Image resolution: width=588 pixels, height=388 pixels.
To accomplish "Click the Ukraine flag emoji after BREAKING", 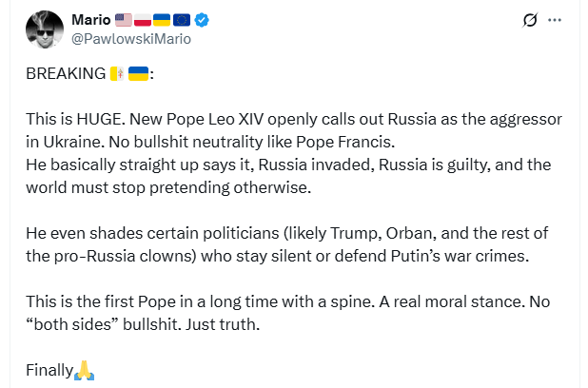I will coord(138,73).
